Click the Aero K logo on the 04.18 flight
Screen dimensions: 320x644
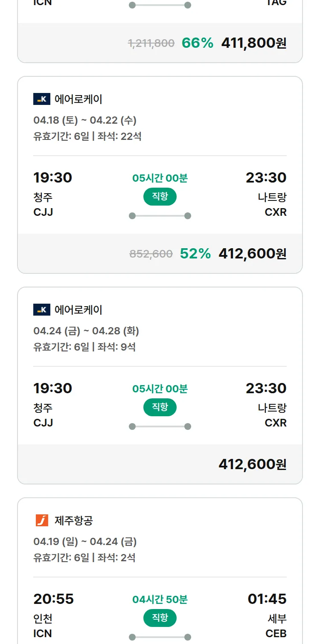pos(42,99)
